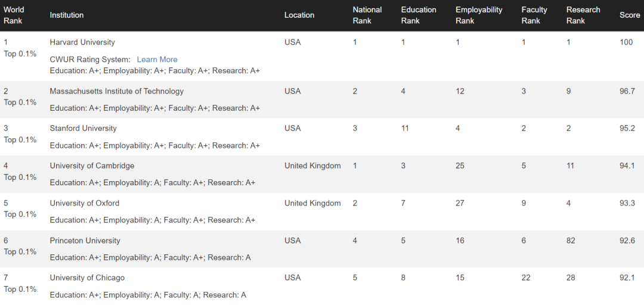Click MIT's employability rank value 12

(x=460, y=91)
